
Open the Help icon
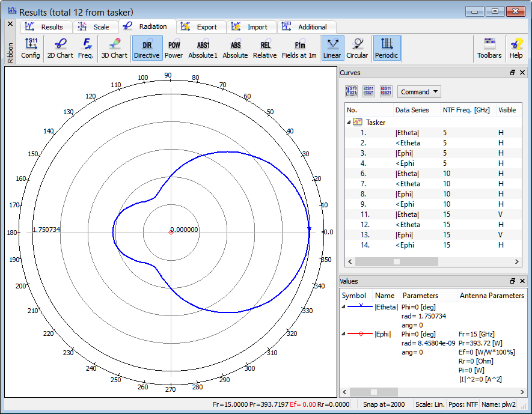pos(516,48)
